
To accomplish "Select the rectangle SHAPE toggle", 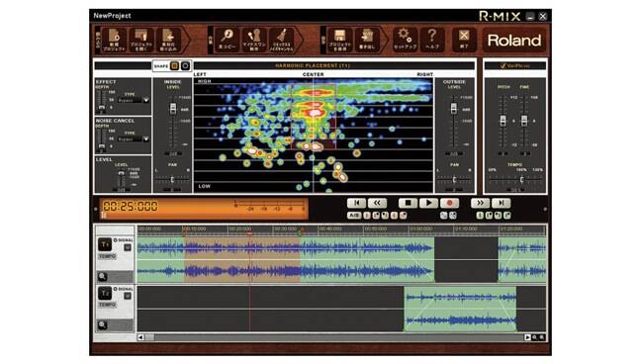I will pos(174,66).
